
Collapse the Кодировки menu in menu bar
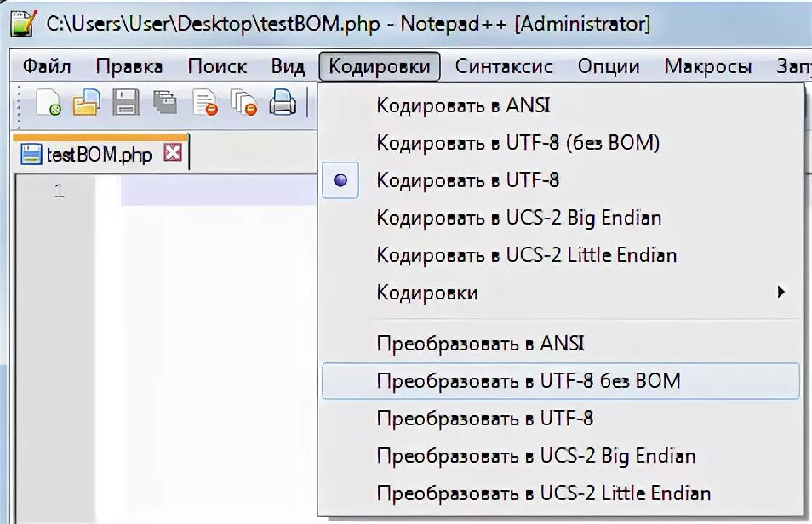coord(380,67)
